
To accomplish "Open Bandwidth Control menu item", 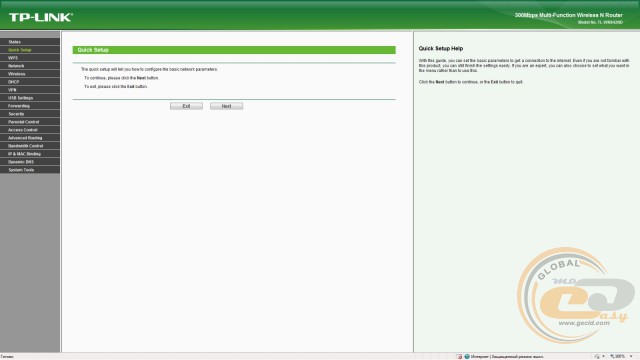I will pyautogui.click(x=30, y=146).
